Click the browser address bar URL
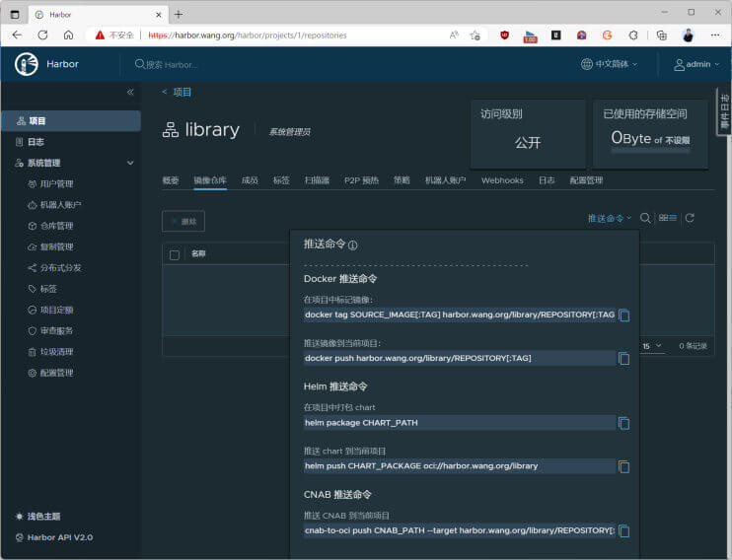 (248, 35)
